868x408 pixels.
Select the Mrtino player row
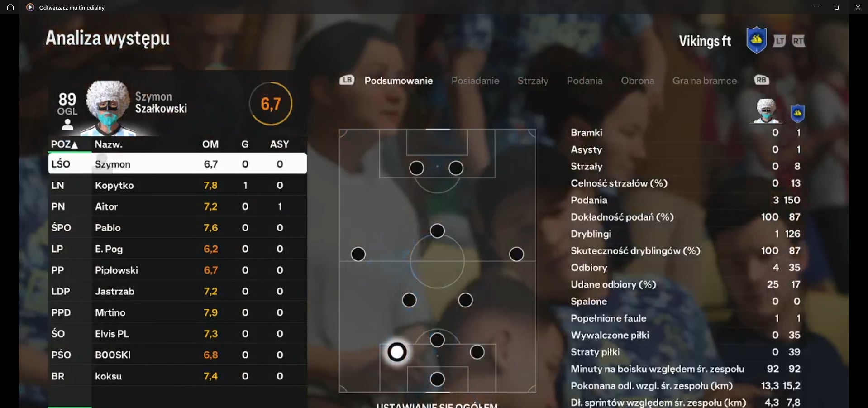click(x=177, y=312)
